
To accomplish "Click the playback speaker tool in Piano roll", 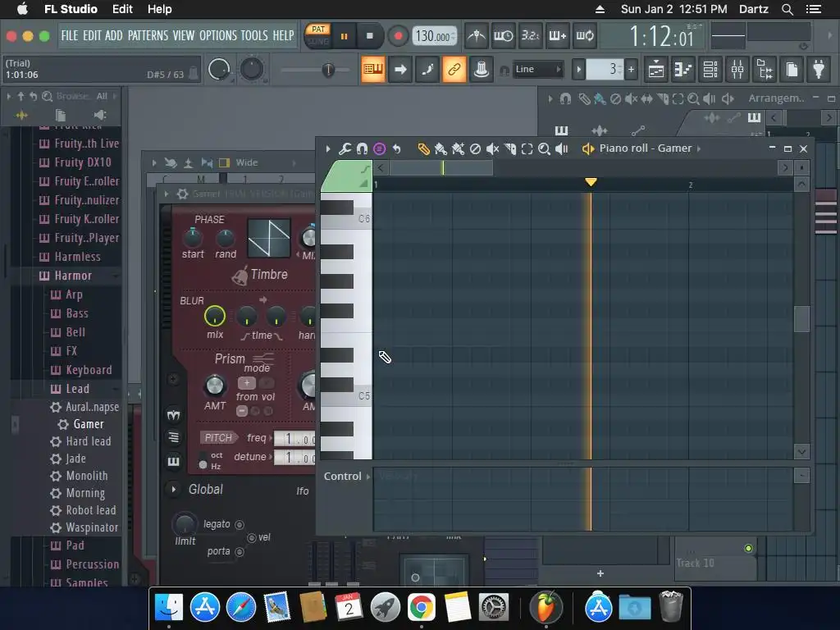I will 561,149.
